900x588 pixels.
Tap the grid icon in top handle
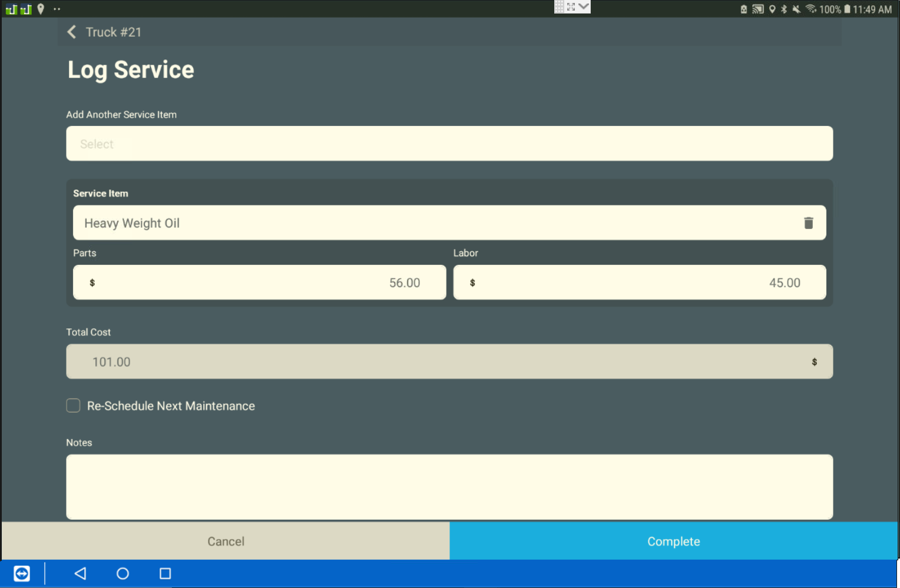pyautogui.click(x=559, y=6)
